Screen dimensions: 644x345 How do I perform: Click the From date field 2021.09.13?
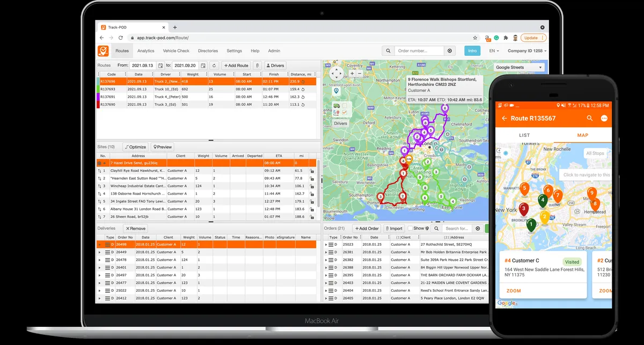pos(143,65)
